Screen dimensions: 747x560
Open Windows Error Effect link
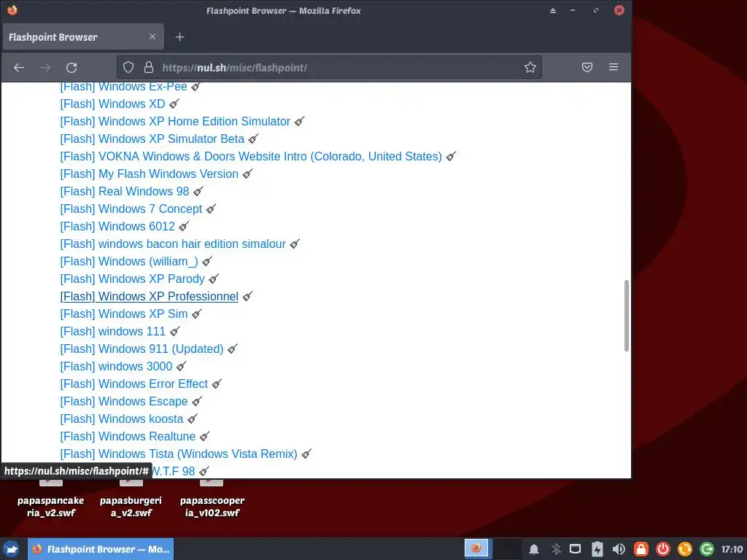134,384
